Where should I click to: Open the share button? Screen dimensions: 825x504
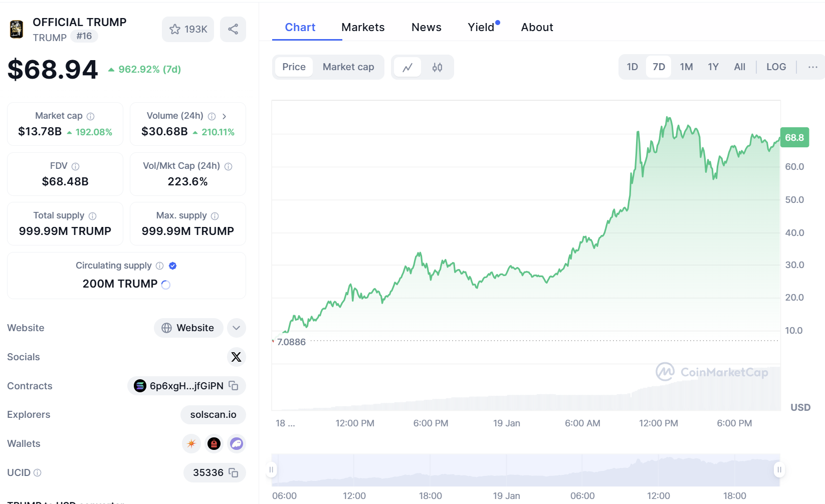[233, 29]
